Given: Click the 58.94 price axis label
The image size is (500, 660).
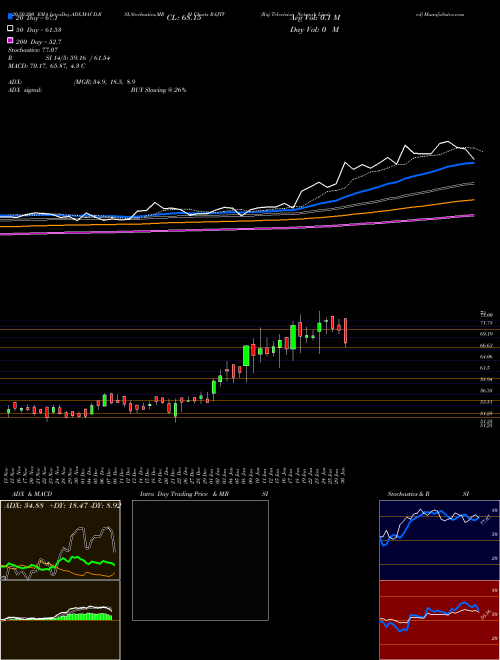Looking at the screenshot, I should click(x=487, y=379).
